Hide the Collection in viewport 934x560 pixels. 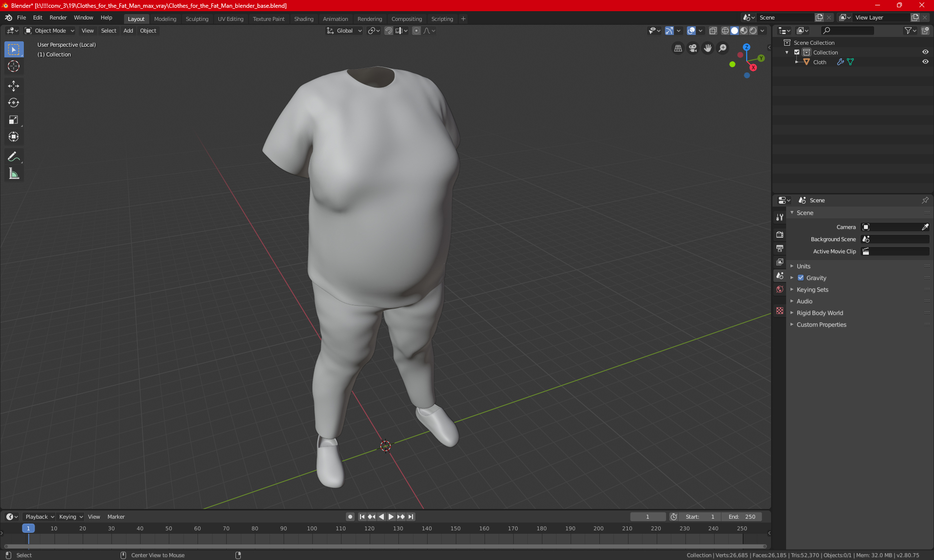point(925,52)
